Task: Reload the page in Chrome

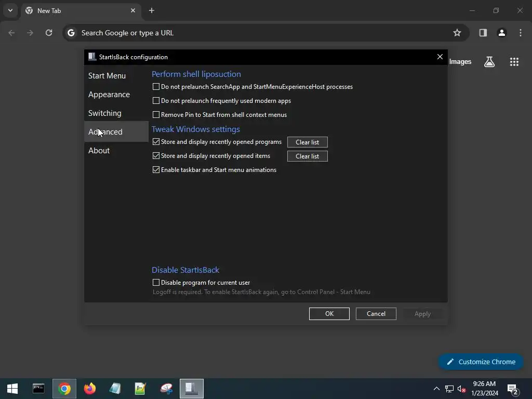Action: tap(49, 33)
